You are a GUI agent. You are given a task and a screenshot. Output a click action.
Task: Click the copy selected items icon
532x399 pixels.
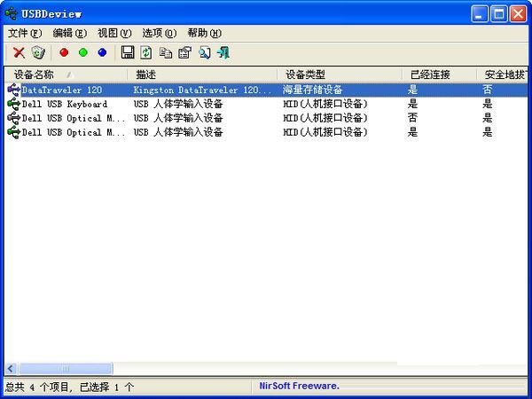click(x=165, y=52)
